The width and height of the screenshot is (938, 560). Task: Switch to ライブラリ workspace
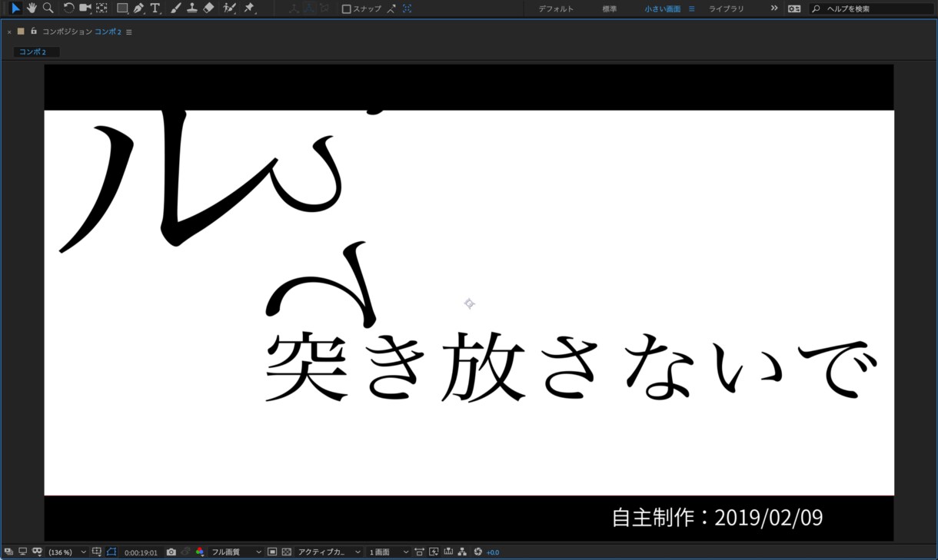(727, 9)
